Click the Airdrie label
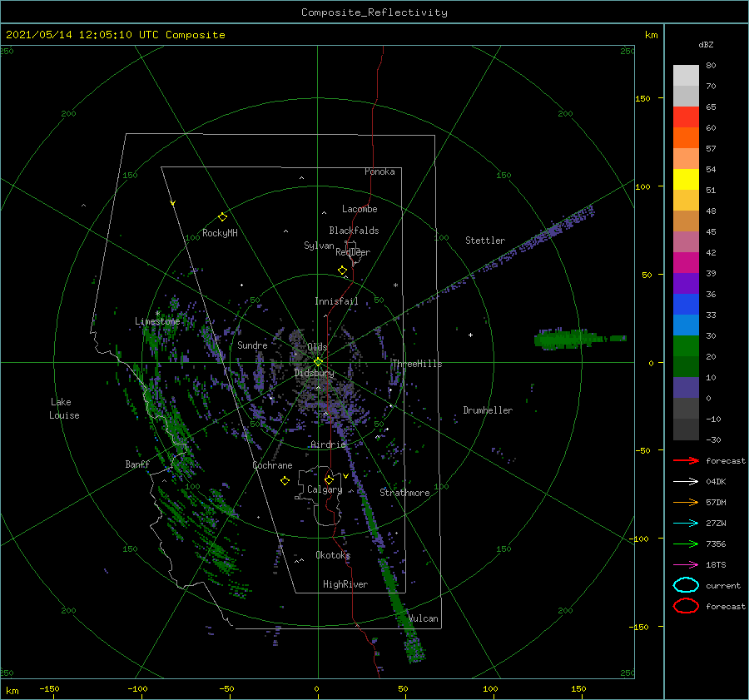 tap(328, 444)
